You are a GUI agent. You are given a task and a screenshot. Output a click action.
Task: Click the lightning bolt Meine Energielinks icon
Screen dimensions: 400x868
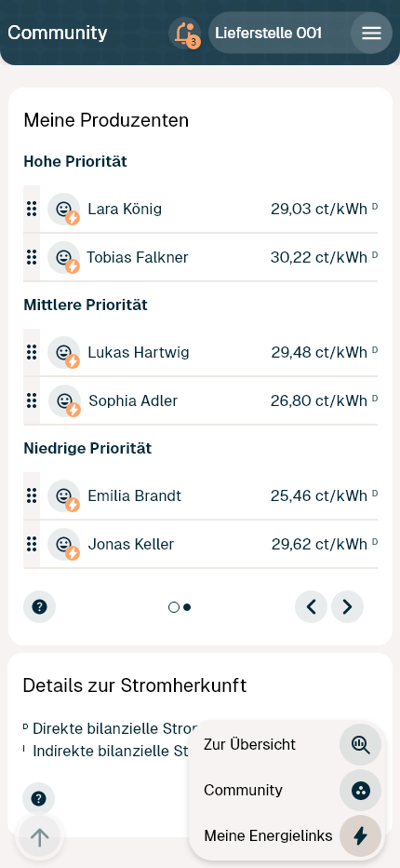[x=360, y=836]
